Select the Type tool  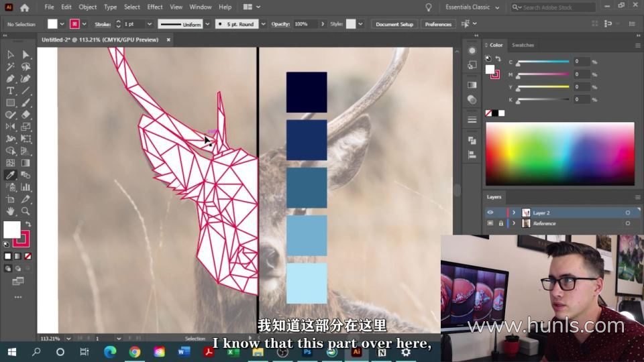[11, 90]
